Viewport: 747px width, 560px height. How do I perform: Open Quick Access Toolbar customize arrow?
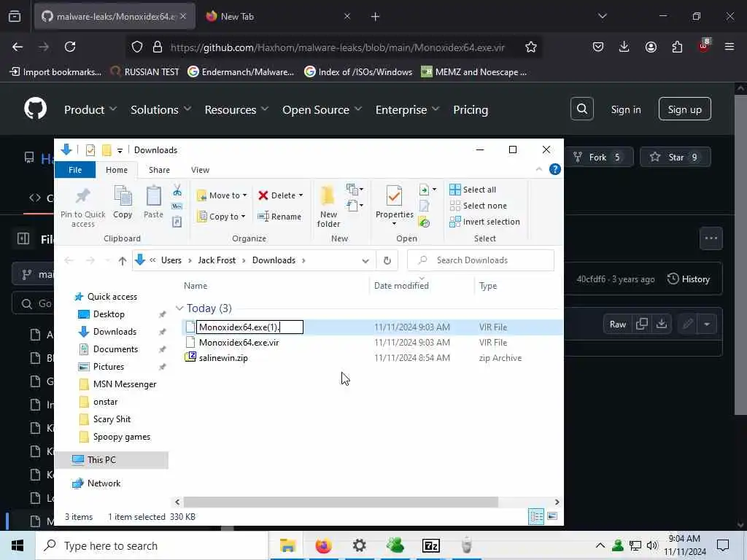(120, 150)
